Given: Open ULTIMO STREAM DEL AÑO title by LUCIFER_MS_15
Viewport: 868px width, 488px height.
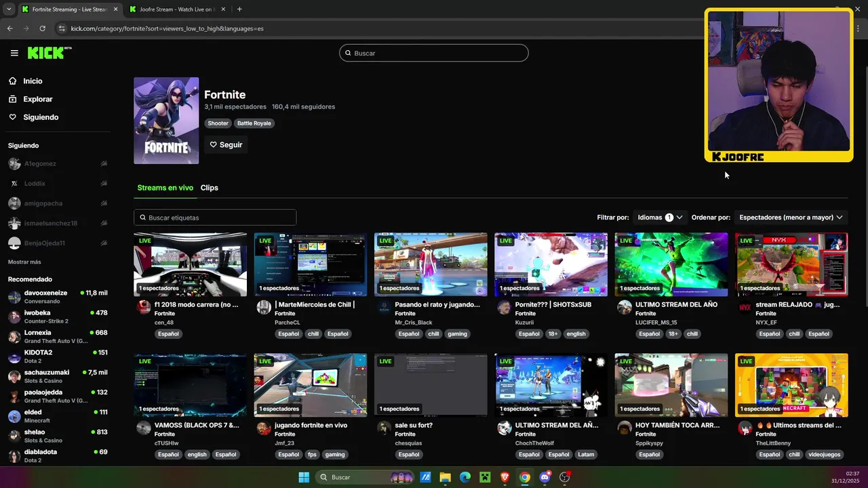Looking at the screenshot, I should [x=676, y=305].
